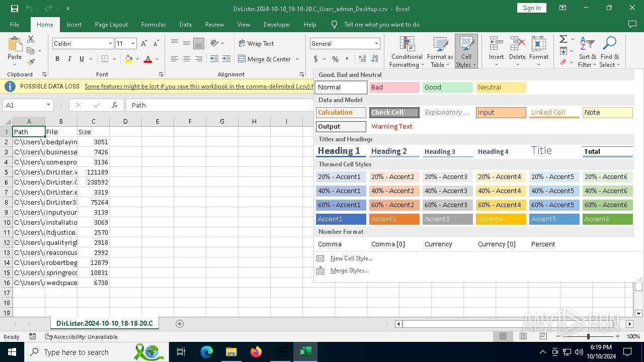Toggle align left
644x362 pixels.
pos(175,59)
